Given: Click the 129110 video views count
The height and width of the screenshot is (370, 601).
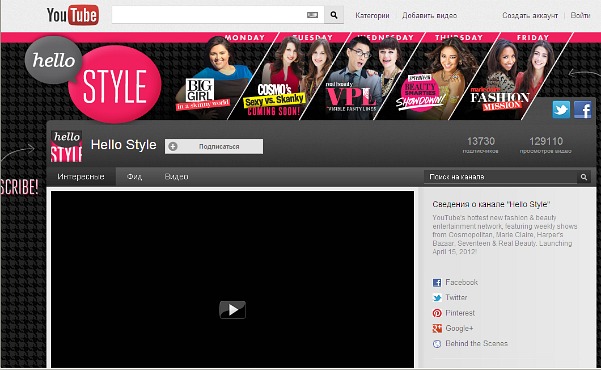Looking at the screenshot, I should click(546, 141).
